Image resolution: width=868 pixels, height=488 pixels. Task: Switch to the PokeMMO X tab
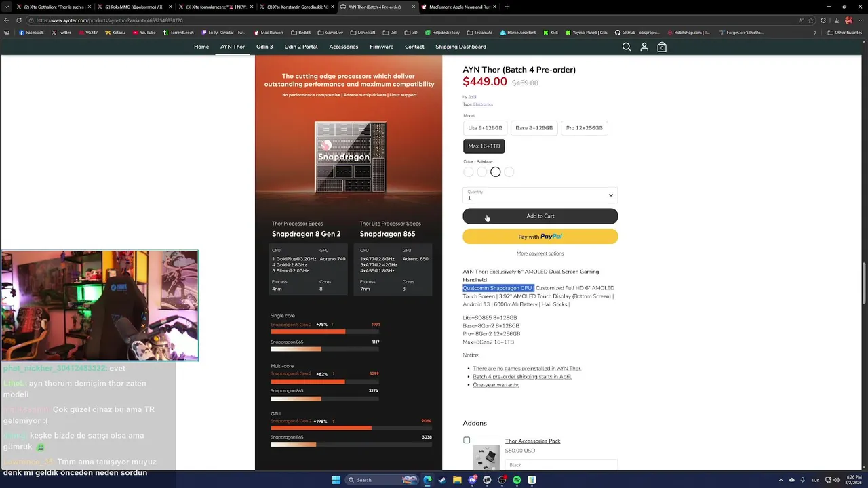(133, 7)
